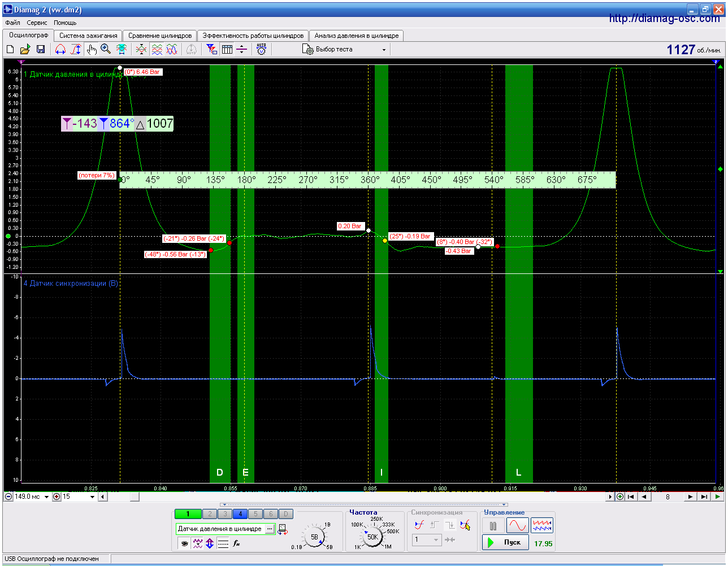The image size is (728, 566).
Task: Toggle channel visibility with eye icon
Action: (184, 544)
